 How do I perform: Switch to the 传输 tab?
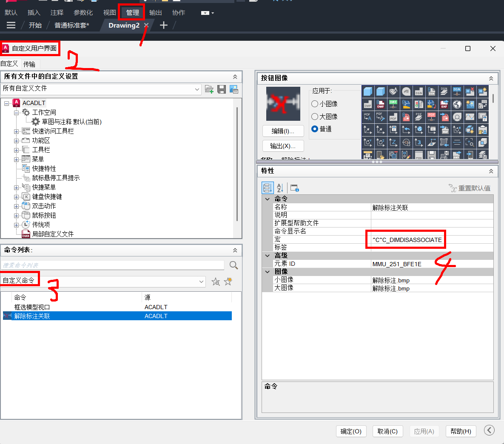[29, 64]
